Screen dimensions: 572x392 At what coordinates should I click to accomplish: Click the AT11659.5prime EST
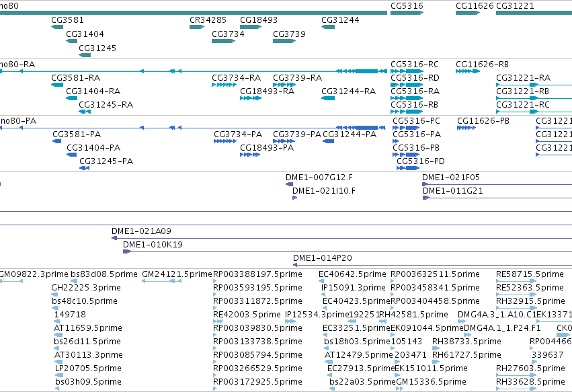click(58, 335)
